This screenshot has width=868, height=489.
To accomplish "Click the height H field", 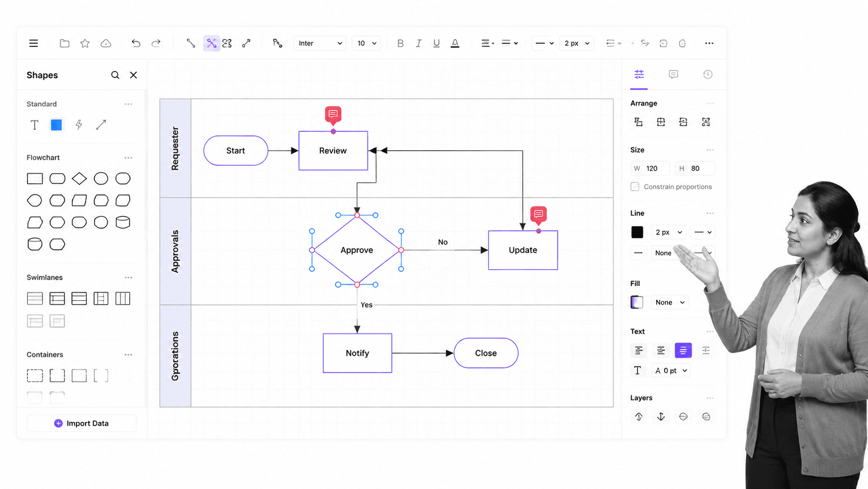I will (696, 168).
